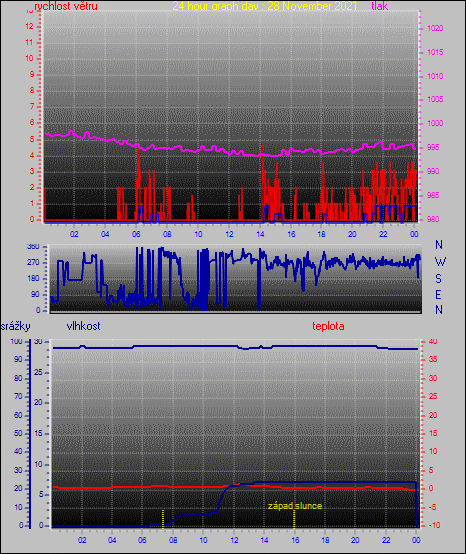Click the 50 on the humidity axis
The width and height of the screenshot is (466, 554).
[x=18, y=433]
